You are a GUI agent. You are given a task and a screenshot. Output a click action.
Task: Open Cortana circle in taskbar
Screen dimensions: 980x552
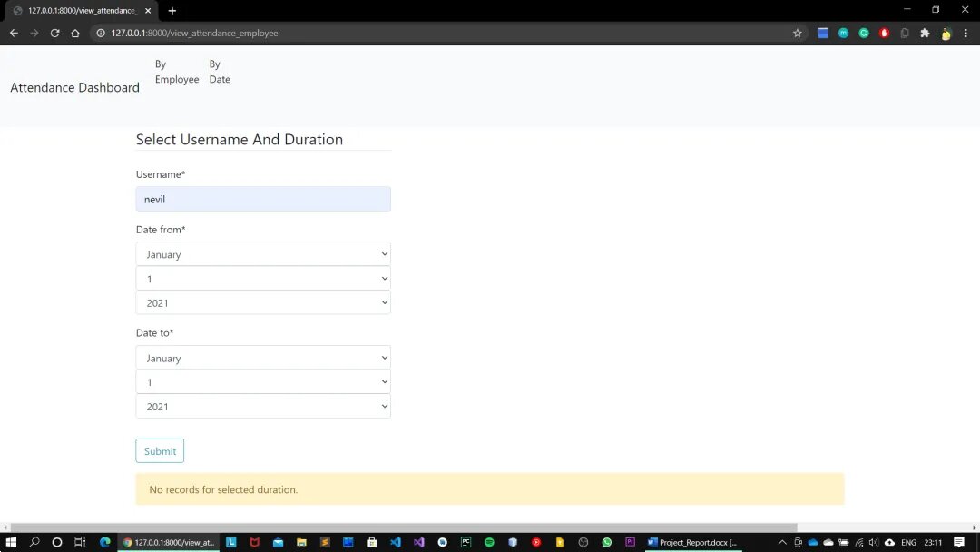point(57,542)
